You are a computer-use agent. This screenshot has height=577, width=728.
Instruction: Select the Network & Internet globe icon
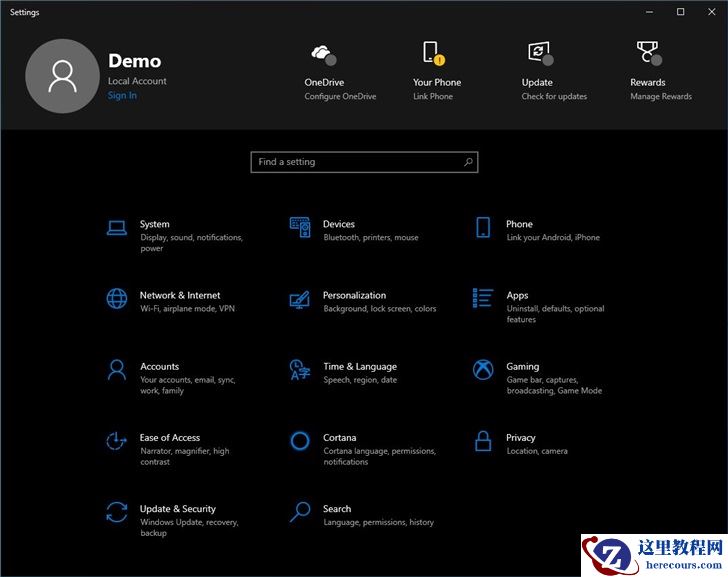[117, 299]
